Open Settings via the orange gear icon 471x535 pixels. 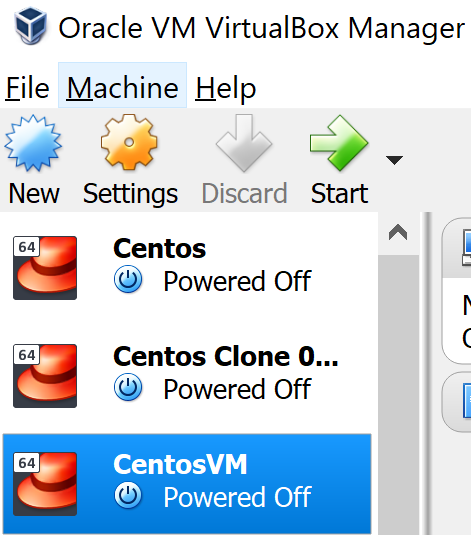click(x=129, y=142)
